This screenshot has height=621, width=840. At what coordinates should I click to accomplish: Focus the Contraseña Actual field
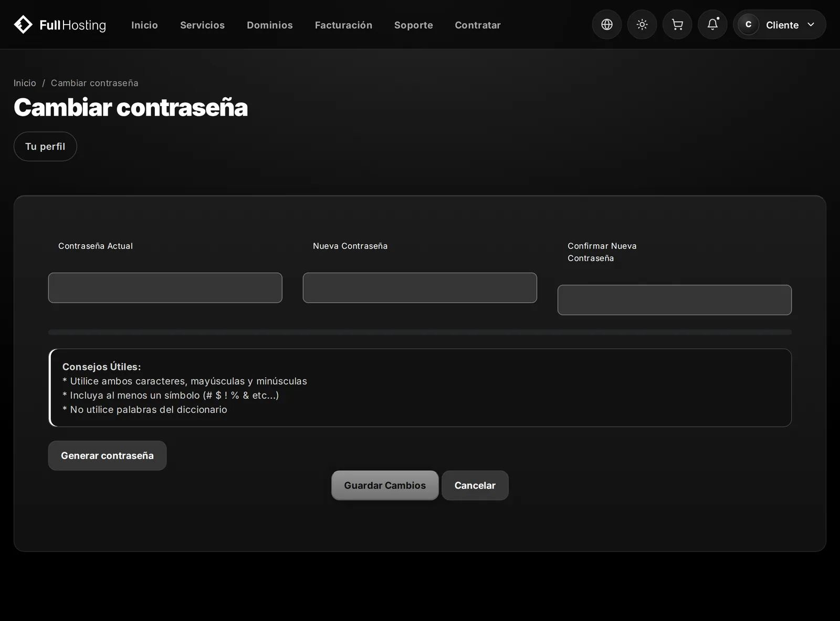165,288
